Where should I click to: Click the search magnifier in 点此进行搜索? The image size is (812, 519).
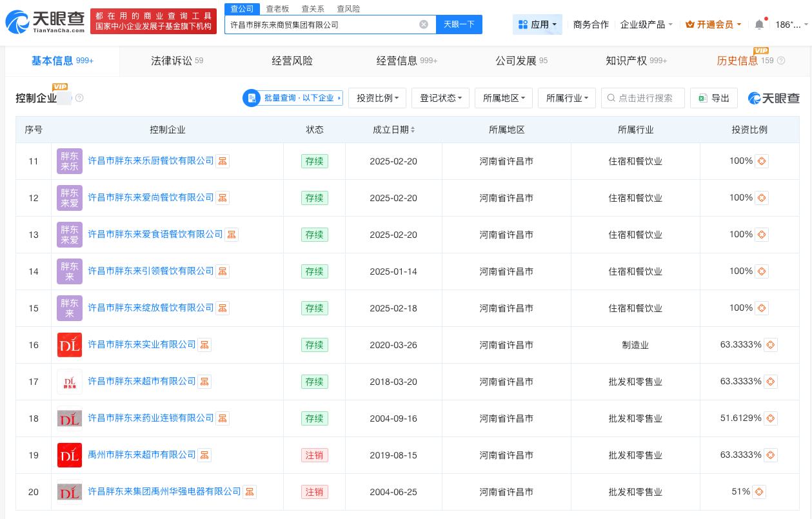coord(611,98)
